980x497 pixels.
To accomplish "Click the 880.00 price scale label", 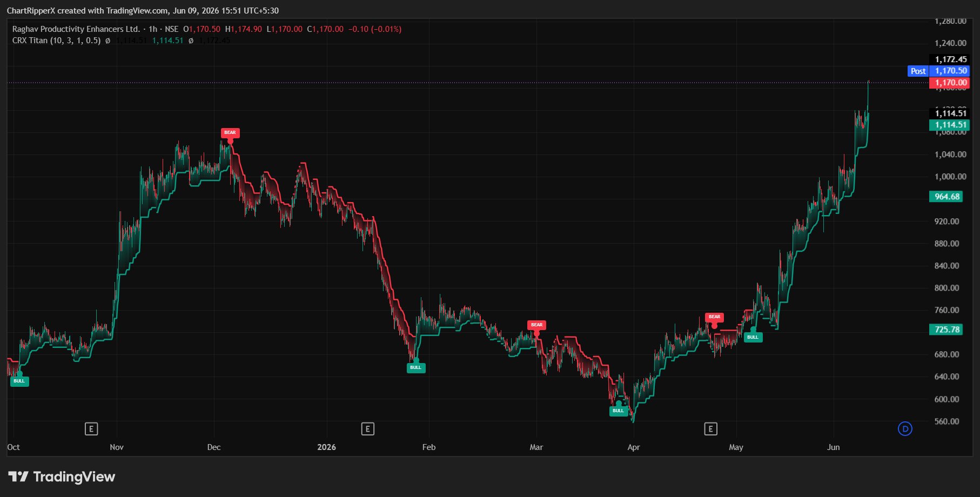I will 947,244.
